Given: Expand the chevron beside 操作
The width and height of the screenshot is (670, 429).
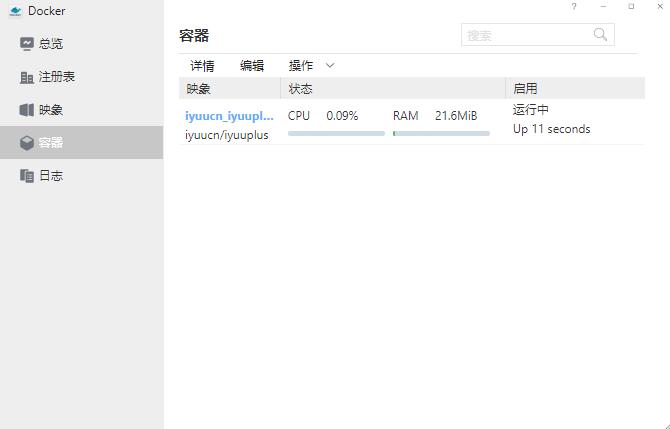Looking at the screenshot, I should point(330,65).
